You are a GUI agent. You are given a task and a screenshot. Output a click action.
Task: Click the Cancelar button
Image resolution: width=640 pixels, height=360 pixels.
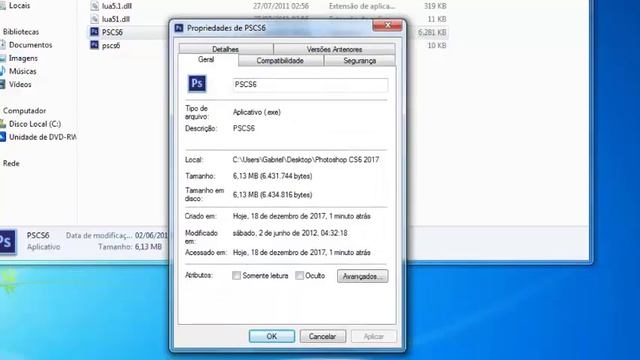[322, 336]
